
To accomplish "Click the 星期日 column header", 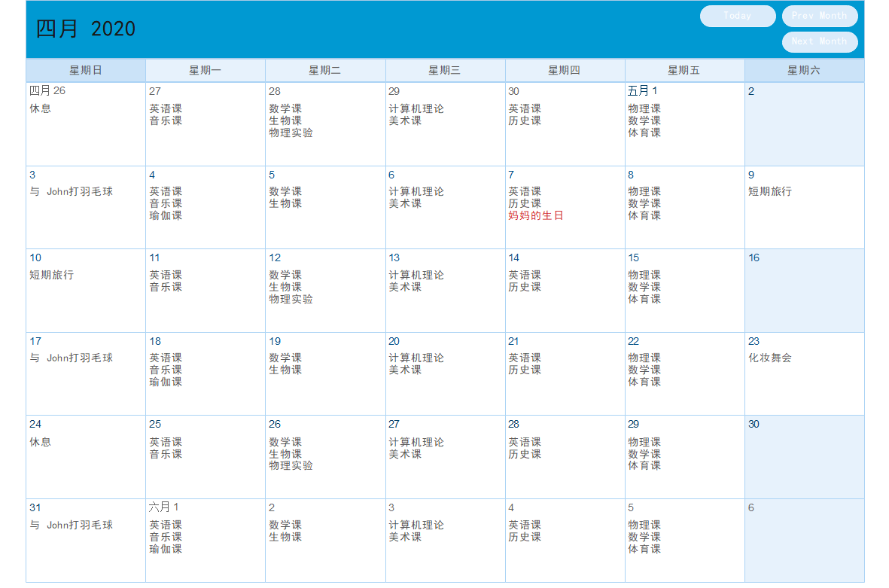I will tap(86, 70).
